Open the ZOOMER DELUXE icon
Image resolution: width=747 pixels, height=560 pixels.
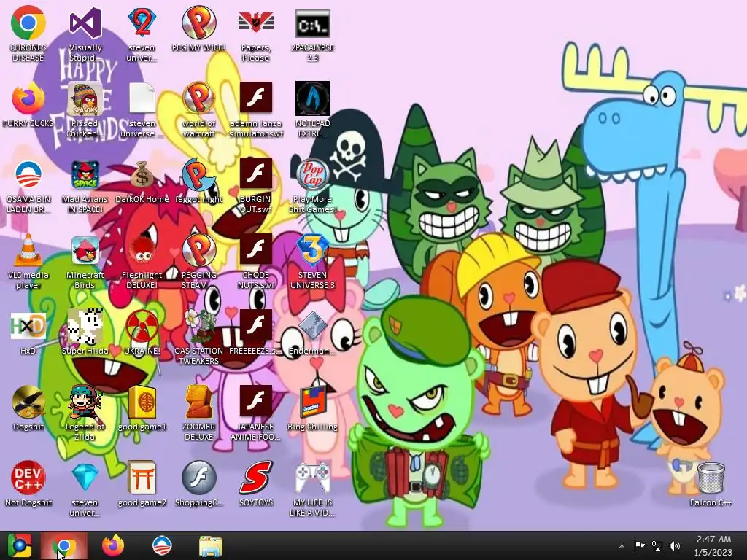[198, 402]
